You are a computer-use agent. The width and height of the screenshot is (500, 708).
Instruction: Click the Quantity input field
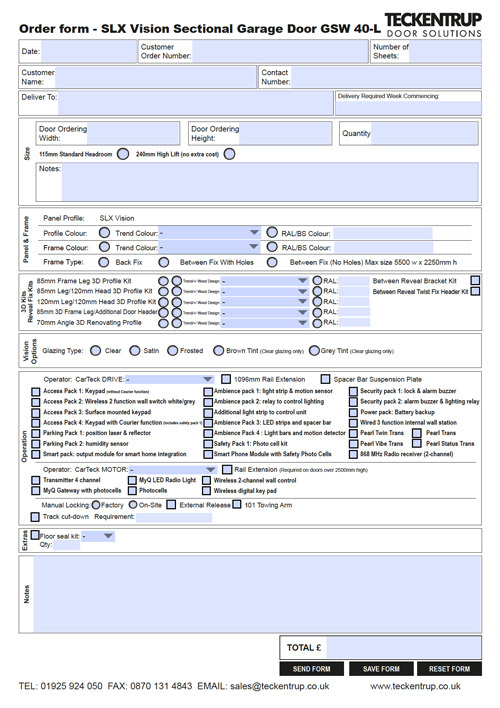pos(424,133)
